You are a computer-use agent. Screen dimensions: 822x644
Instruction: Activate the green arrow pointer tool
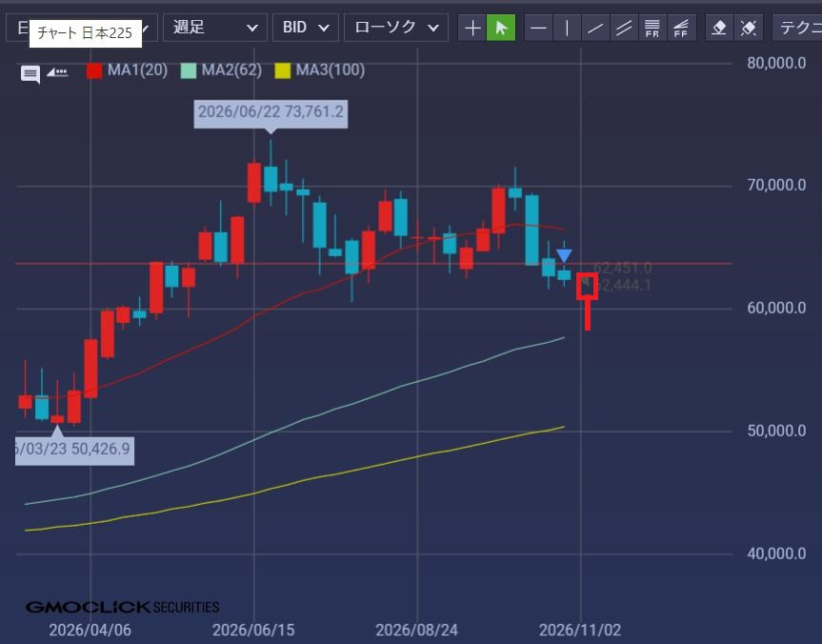click(x=501, y=28)
